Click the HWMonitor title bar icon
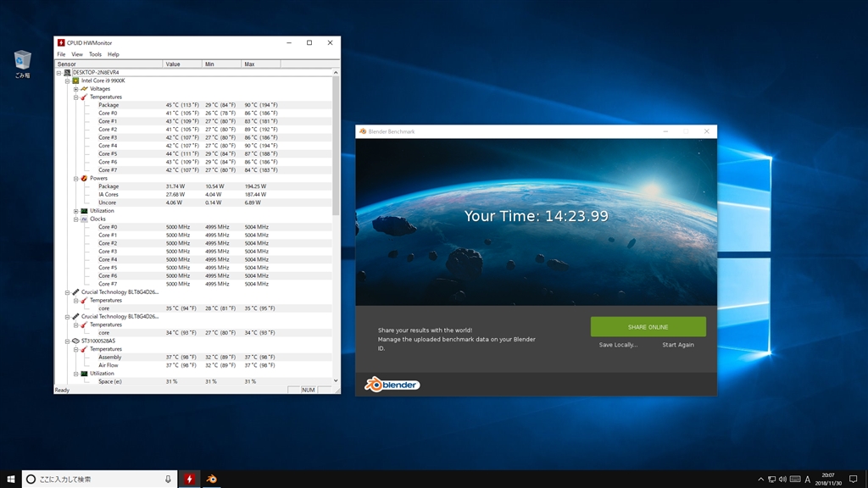Screen dimensions: 868x488 (61, 42)
